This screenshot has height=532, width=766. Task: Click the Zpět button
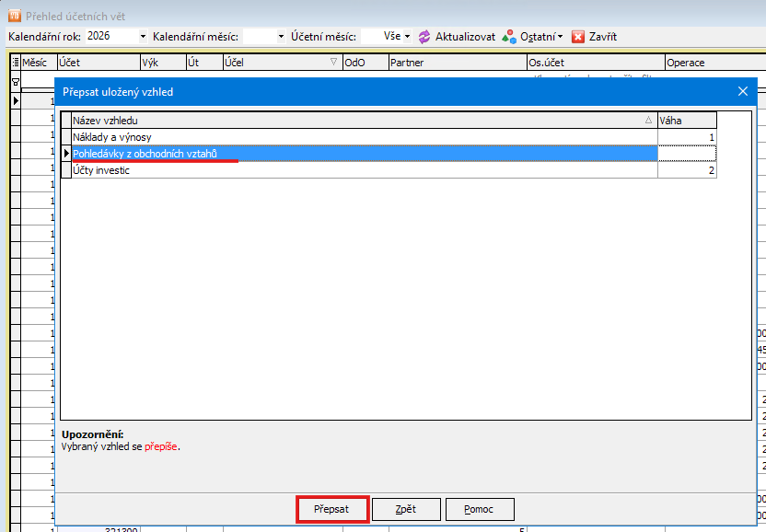[405, 509]
